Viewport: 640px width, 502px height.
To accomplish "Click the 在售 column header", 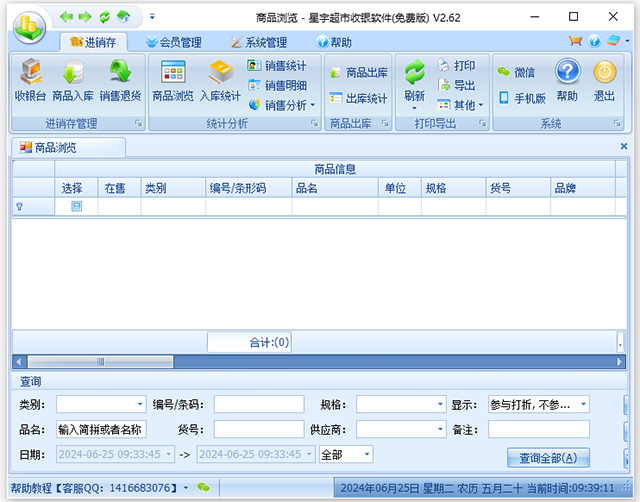I will click(x=119, y=188).
